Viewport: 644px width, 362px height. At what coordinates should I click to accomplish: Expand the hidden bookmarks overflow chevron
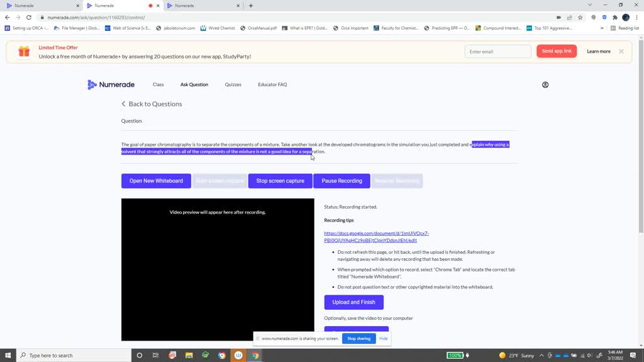602,28
